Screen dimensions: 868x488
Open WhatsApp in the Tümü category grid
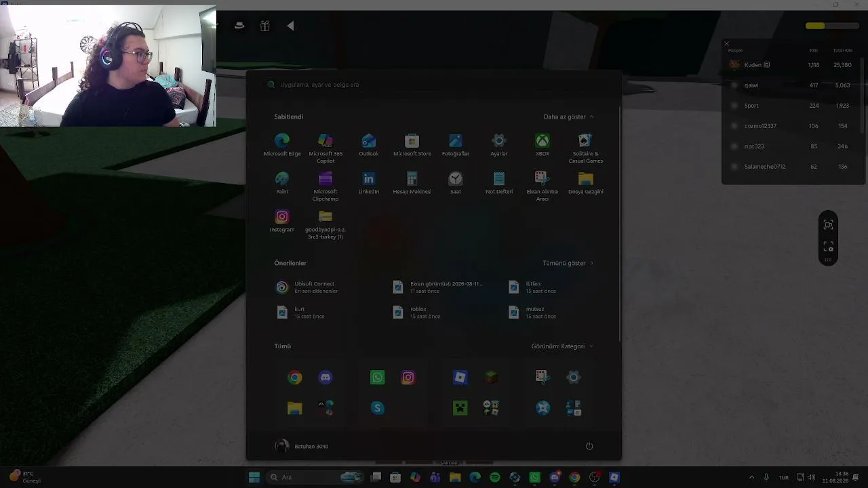point(378,378)
